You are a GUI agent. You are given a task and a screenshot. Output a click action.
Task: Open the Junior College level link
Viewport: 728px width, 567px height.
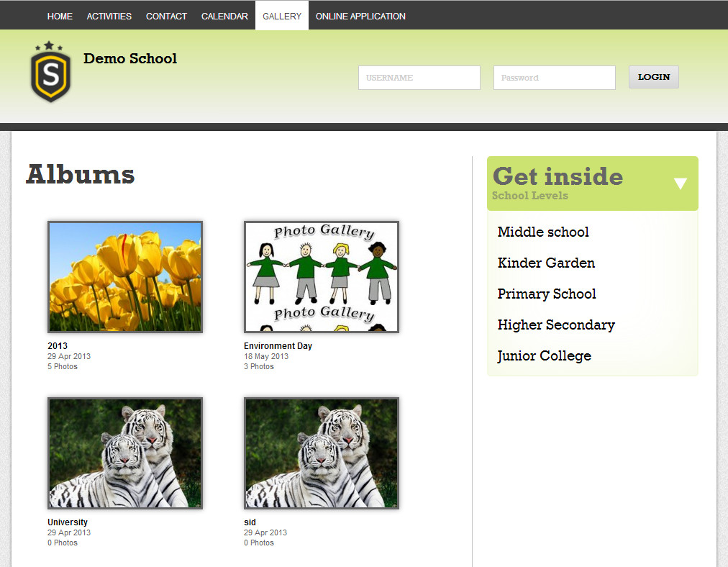(x=544, y=356)
